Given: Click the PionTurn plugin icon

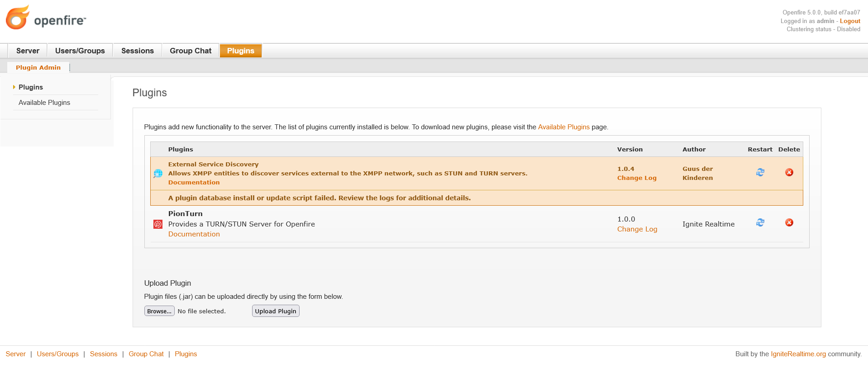Looking at the screenshot, I should (x=158, y=224).
